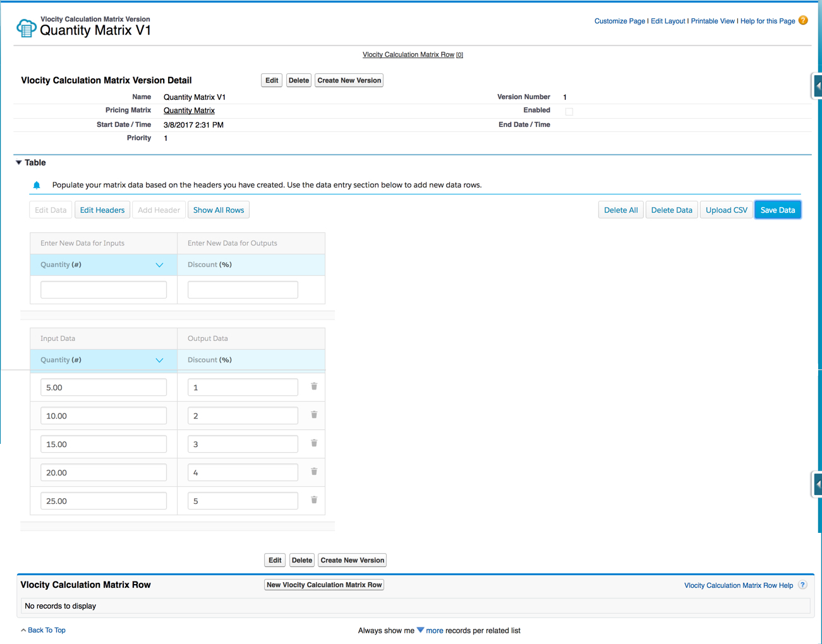The width and height of the screenshot is (822, 644).
Task: Expand the upper sidebar collapse arrow tab
Action: tap(817, 85)
